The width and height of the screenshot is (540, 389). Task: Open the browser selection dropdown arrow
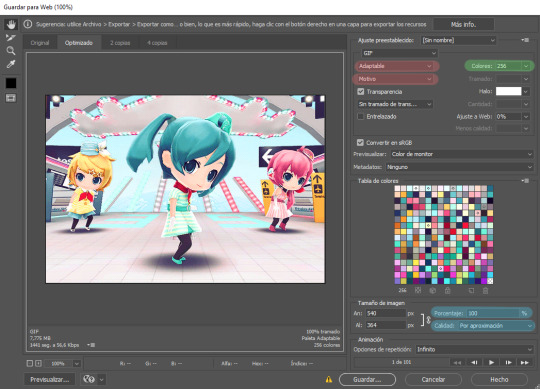click(x=102, y=379)
